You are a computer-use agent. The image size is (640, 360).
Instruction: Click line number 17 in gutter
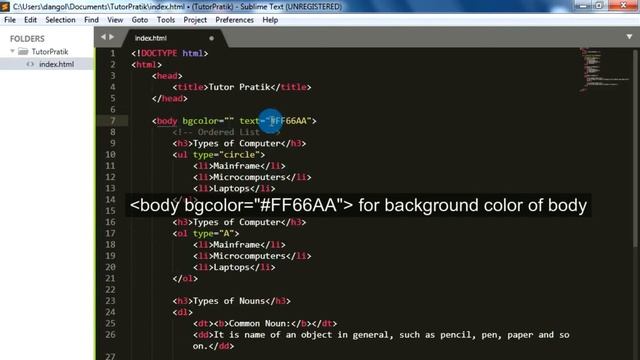[110, 233]
